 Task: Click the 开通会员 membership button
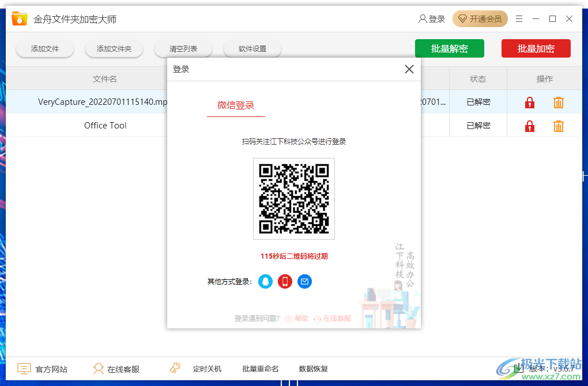480,18
